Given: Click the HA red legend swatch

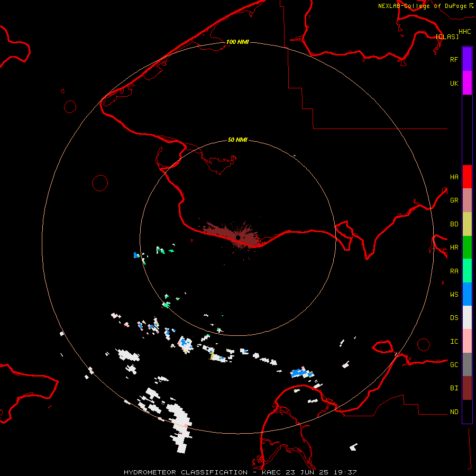Looking at the screenshot, I should (467, 177).
